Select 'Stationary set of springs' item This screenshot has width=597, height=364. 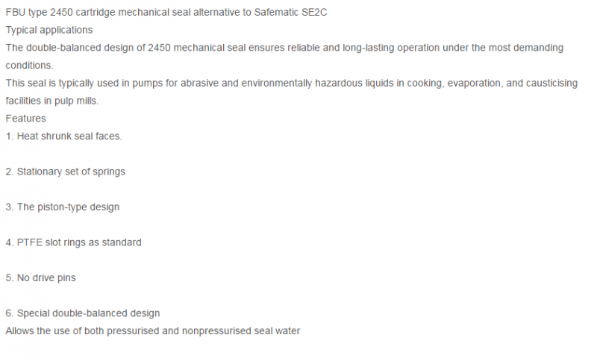(x=65, y=172)
